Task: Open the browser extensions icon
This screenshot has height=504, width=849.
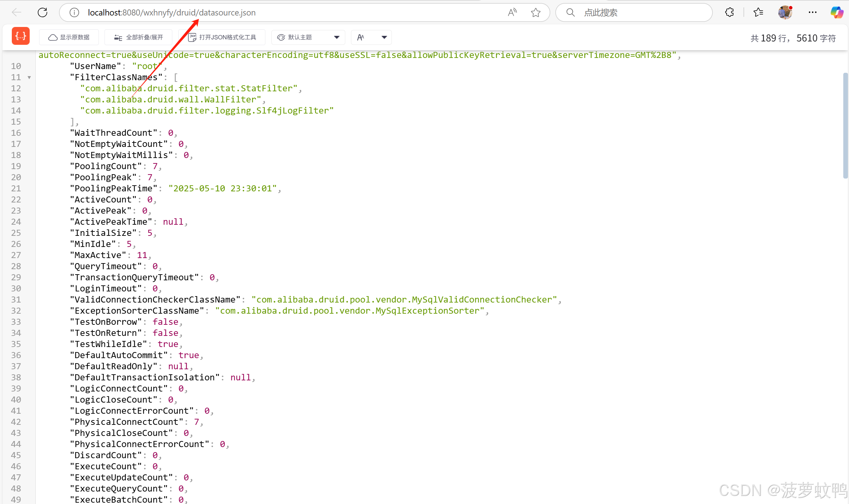Action: (729, 12)
